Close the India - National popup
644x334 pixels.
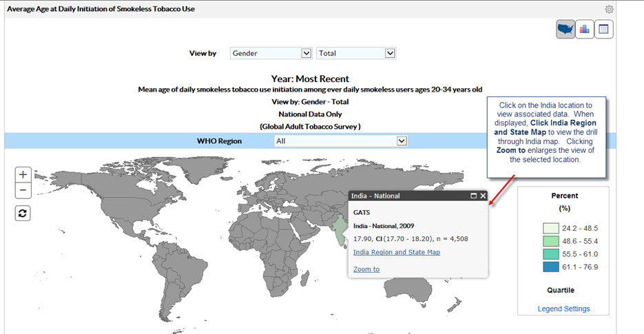pos(483,196)
